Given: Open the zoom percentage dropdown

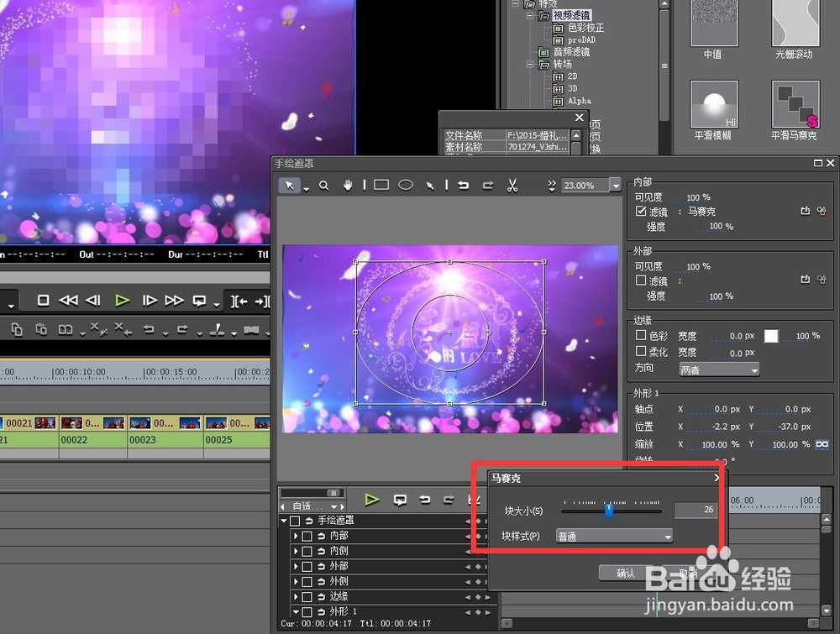Looking at the screenshot, I should pos(616,186).
